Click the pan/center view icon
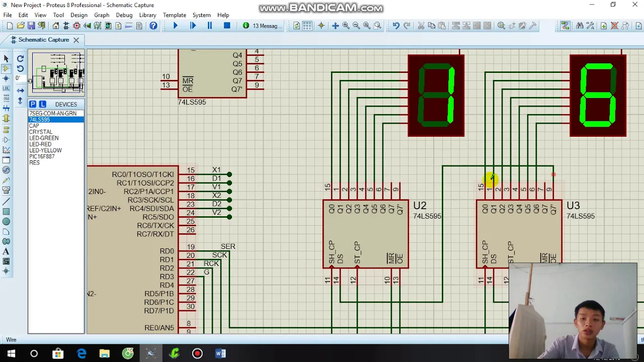Viewport: 644px width, 362px height. click(335, 26)
